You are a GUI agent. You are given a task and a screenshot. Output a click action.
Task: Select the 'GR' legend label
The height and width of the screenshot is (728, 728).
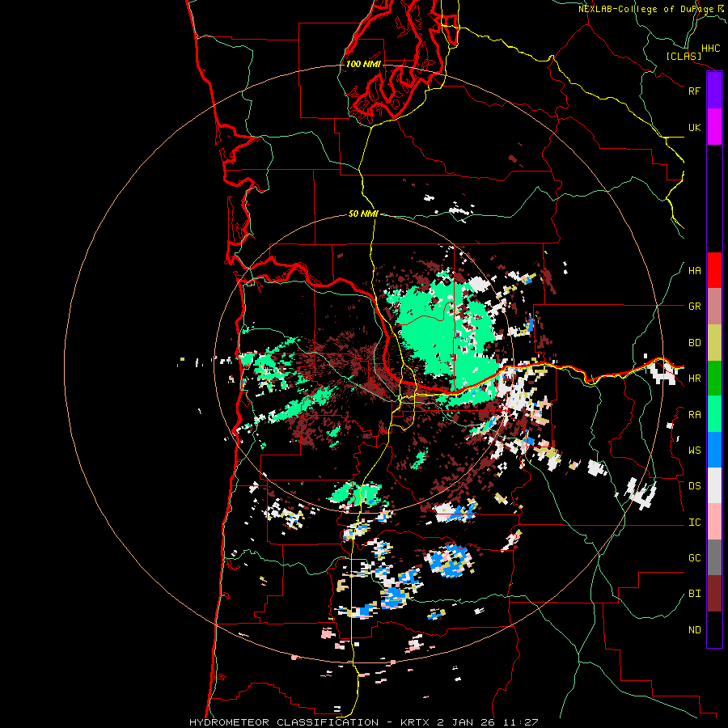point(694,307)
